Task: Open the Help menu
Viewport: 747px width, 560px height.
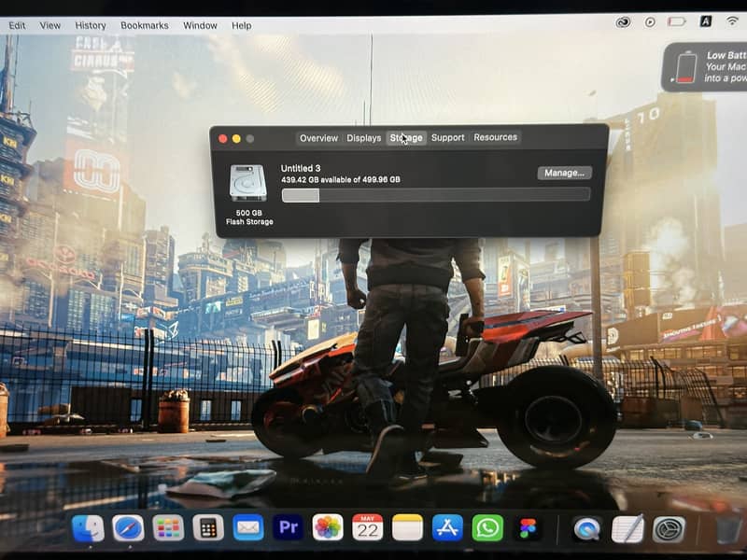Action: point(242,26)
